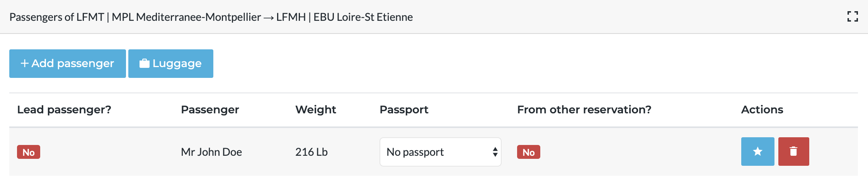Open Luggage via its text label
Viewport: 868px width, 192px height.
[177, 63]
